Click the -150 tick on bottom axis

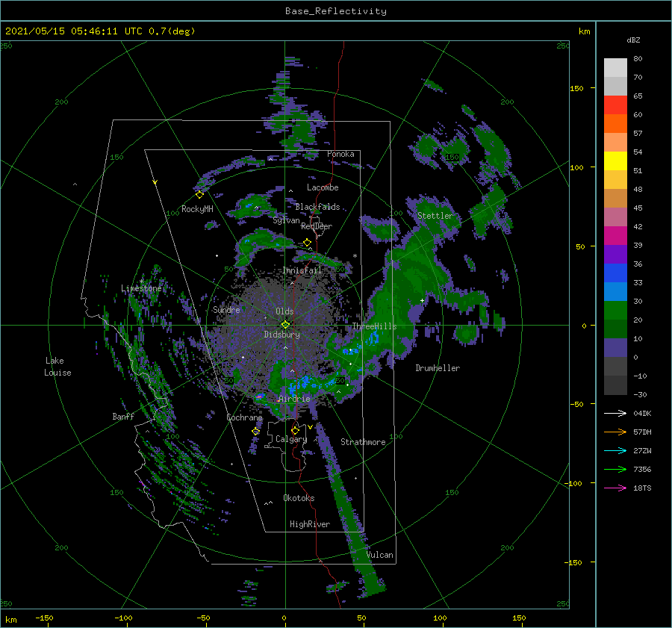point(44,618)
